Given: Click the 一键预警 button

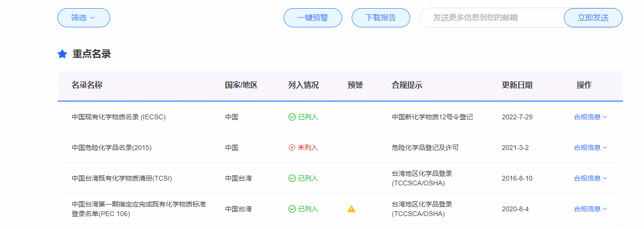Looking at the screenshot, I should click(x=312, y=18).
